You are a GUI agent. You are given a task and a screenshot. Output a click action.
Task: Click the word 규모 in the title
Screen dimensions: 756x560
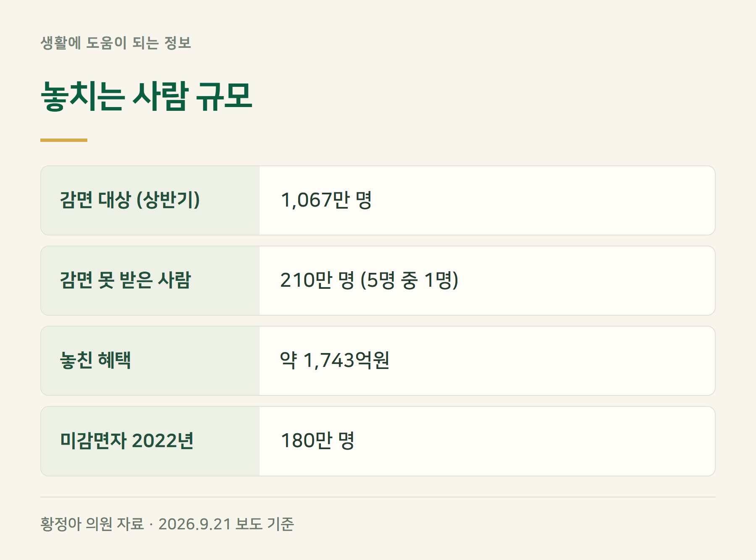click(225, 97)
